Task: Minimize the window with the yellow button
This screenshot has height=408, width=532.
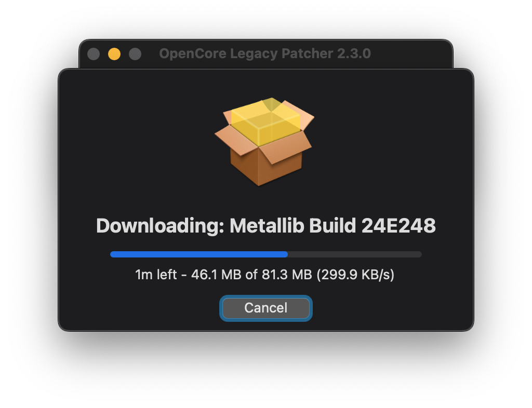Action: [x=114, y=54]
